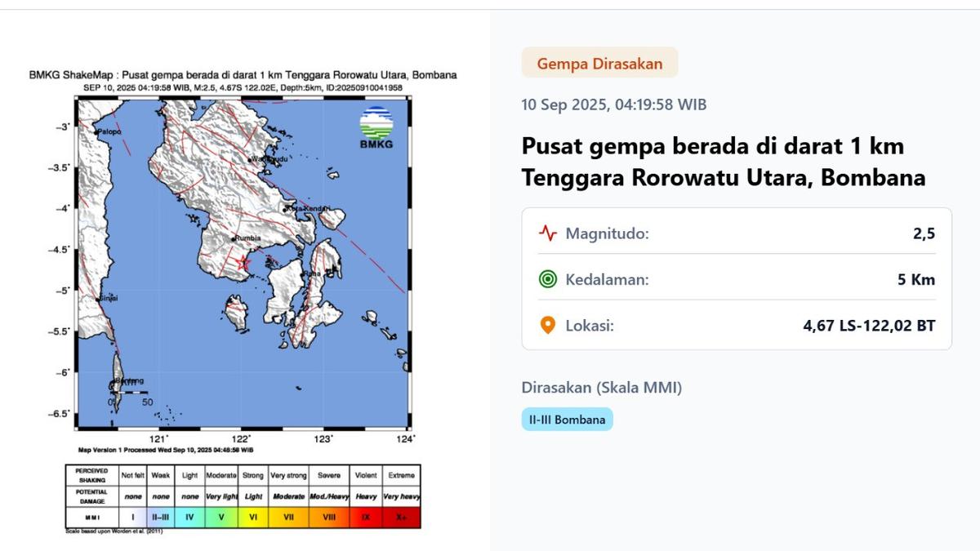Image resolution: width=980 pixels, height=551 pixels.
Task: Click the II-III Bombana intensity tag
Action: point(567,420)
